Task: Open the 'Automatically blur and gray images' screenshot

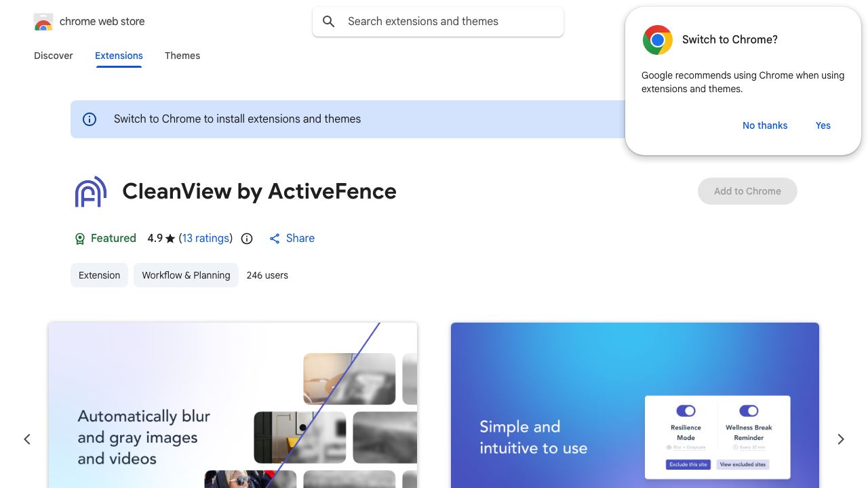Action: pos(233,405)
